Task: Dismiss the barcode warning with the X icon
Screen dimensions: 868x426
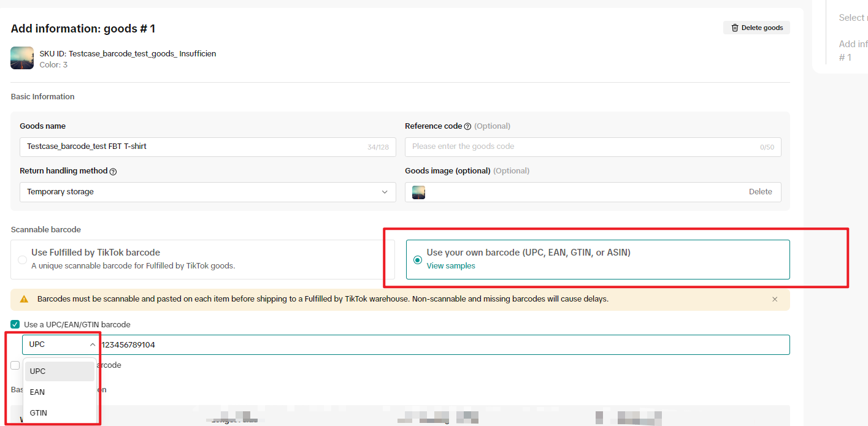Action: [775, 299]
